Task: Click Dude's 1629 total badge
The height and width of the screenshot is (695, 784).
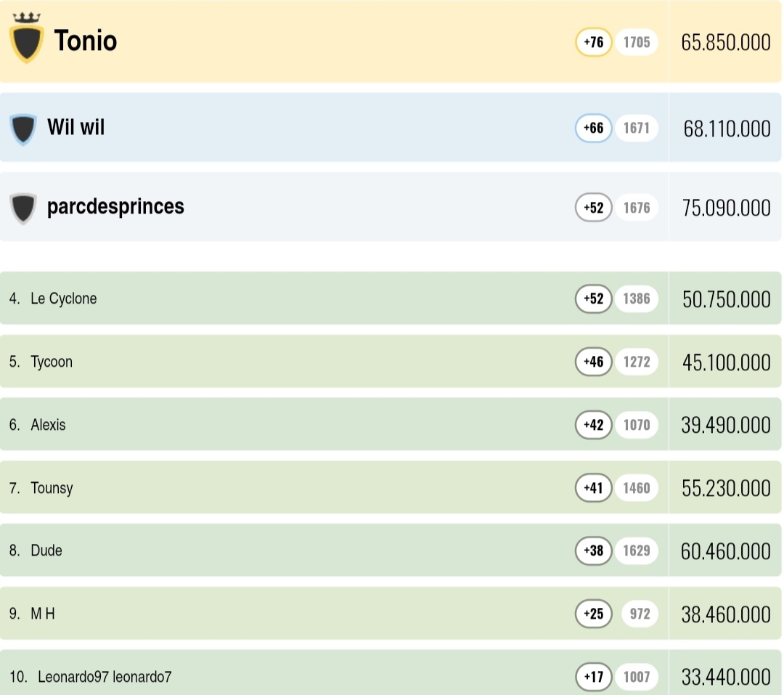Action: pyautogui.click(x=637, y=551)
